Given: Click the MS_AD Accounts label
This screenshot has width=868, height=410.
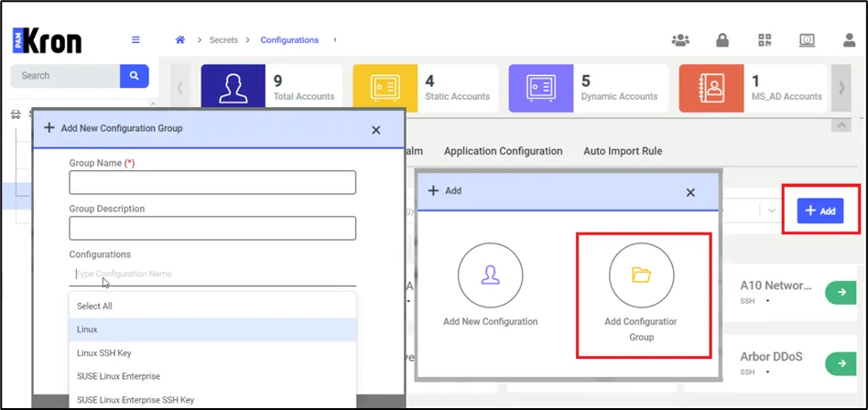Looking at the screenshot, I should point(787,96).
